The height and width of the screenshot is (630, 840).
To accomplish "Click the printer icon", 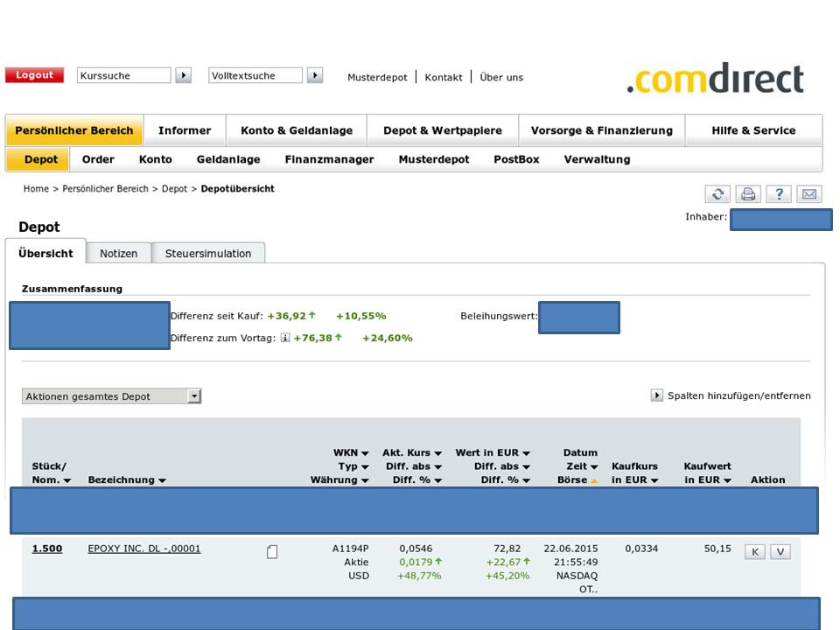I will pos(748,194).
